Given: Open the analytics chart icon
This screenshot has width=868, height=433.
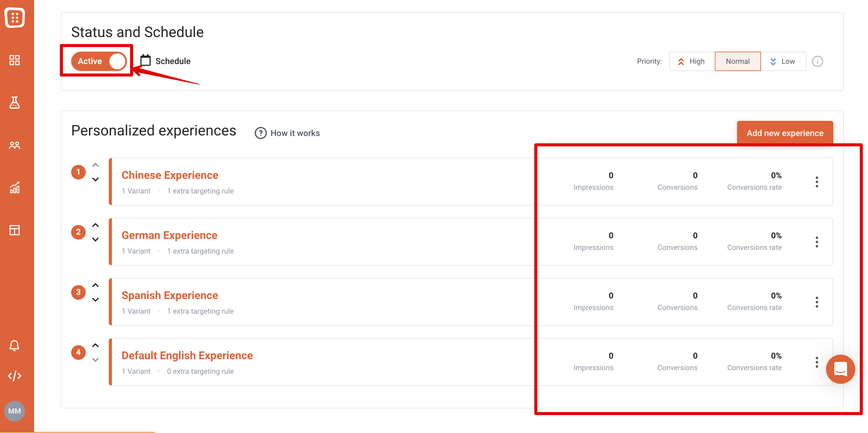Looking at the screenshot, I should tap(15, 188).
